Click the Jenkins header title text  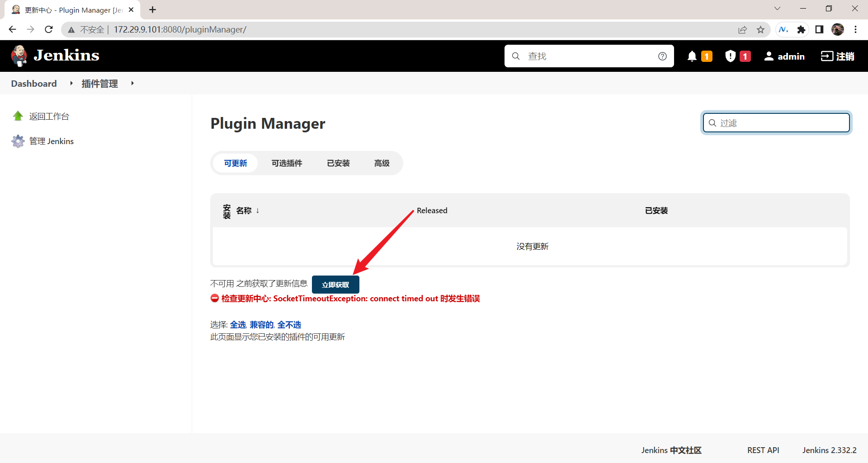pos(66,55)
